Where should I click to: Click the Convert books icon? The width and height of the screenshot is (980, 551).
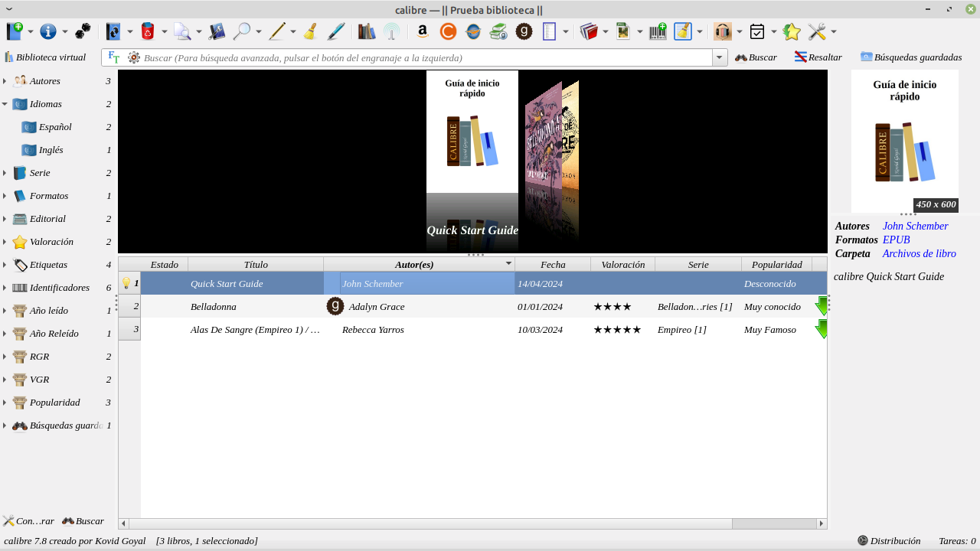coord(113,31)
